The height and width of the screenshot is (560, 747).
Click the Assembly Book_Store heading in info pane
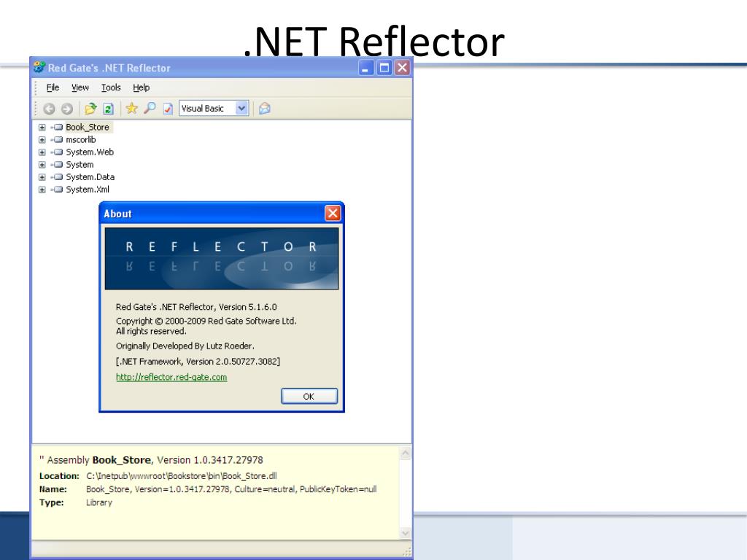pos(151,460)
